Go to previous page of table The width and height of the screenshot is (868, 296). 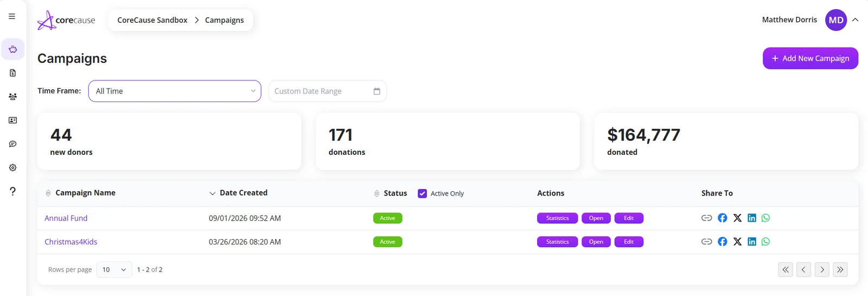pos(803,269)
